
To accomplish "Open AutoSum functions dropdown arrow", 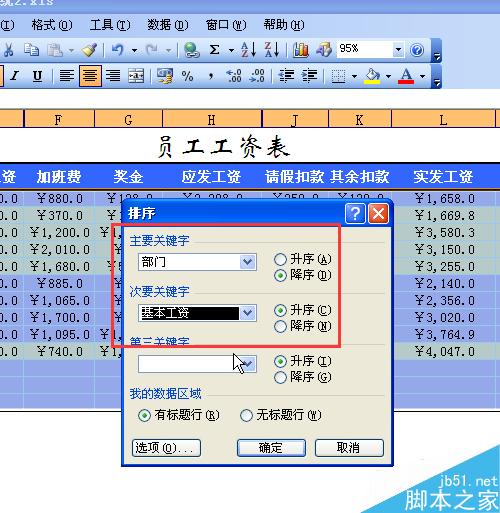I will (231, 51).
